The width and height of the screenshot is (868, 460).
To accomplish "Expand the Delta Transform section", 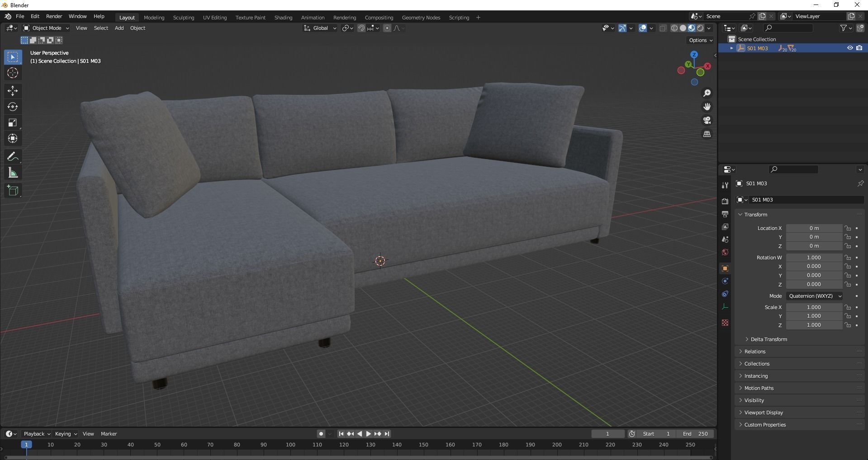I will tap(768, 339).
